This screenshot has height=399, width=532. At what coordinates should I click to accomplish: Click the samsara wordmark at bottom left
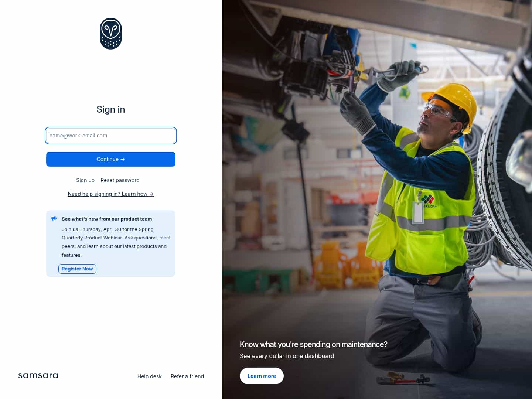click(x=38, y=375)
